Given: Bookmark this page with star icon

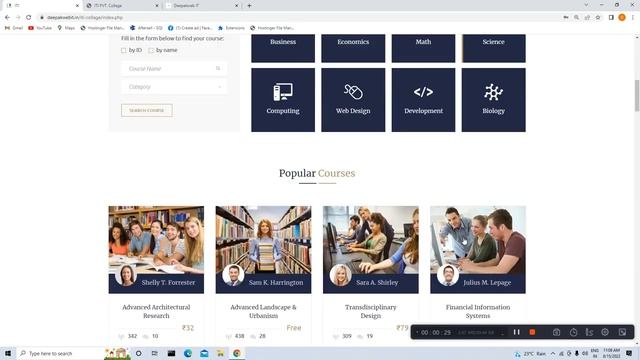Looking at the screenshot, I should pos(598,18).
